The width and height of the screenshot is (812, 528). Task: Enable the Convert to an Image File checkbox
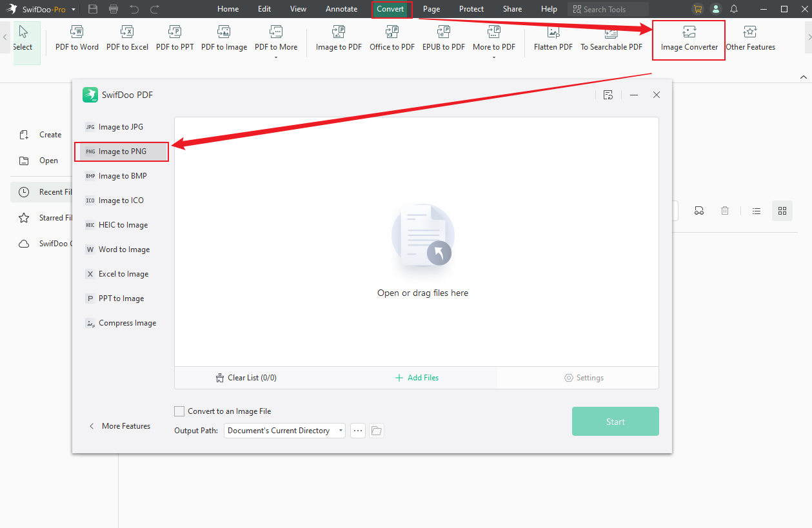coord(179,411)
